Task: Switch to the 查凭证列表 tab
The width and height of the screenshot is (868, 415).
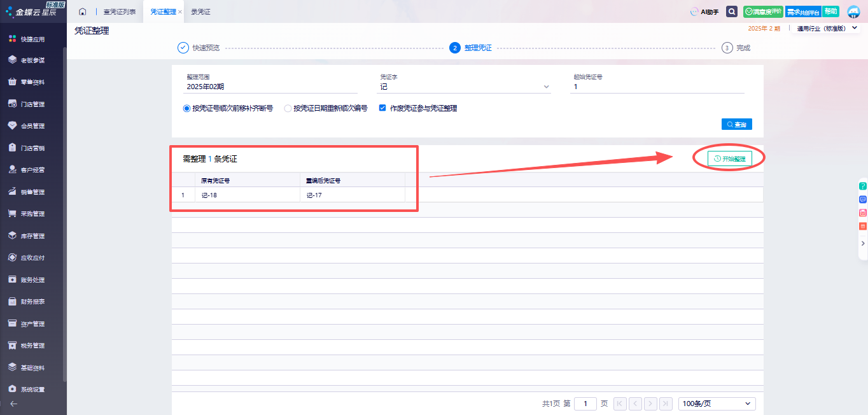Action: tap(119, 12)
